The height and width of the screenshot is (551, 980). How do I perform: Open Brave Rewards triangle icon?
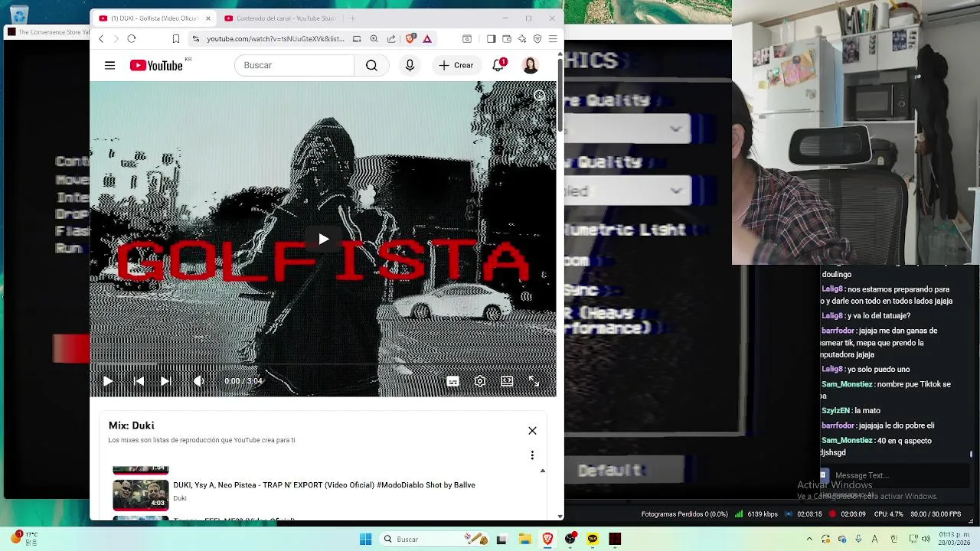(x=427, y=39)
